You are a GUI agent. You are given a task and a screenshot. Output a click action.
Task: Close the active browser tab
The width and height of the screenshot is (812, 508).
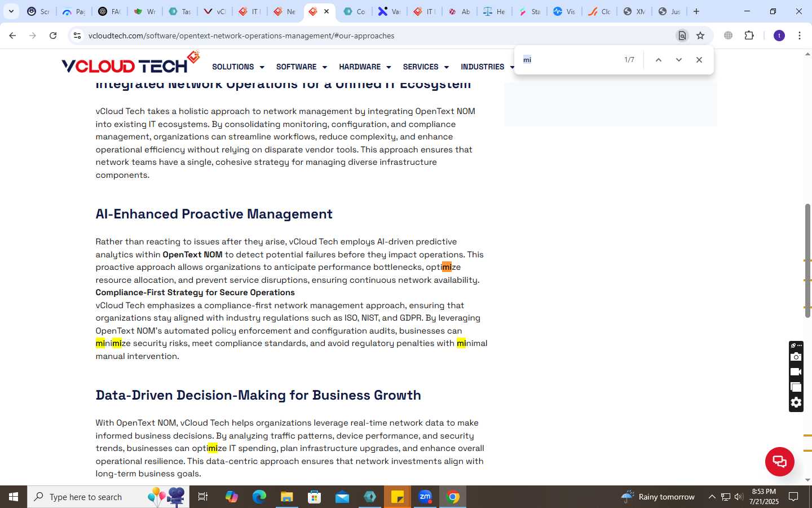[x=326, y=11]
